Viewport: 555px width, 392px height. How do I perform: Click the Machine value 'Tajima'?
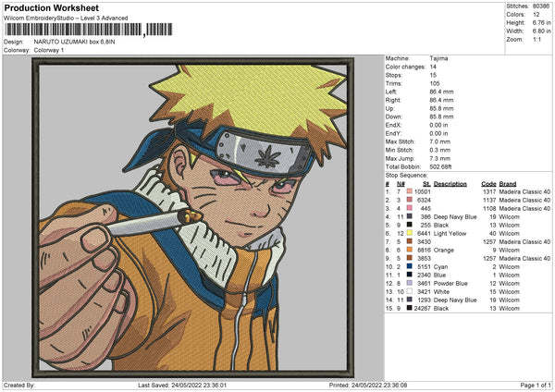click(x=438, y=58)
